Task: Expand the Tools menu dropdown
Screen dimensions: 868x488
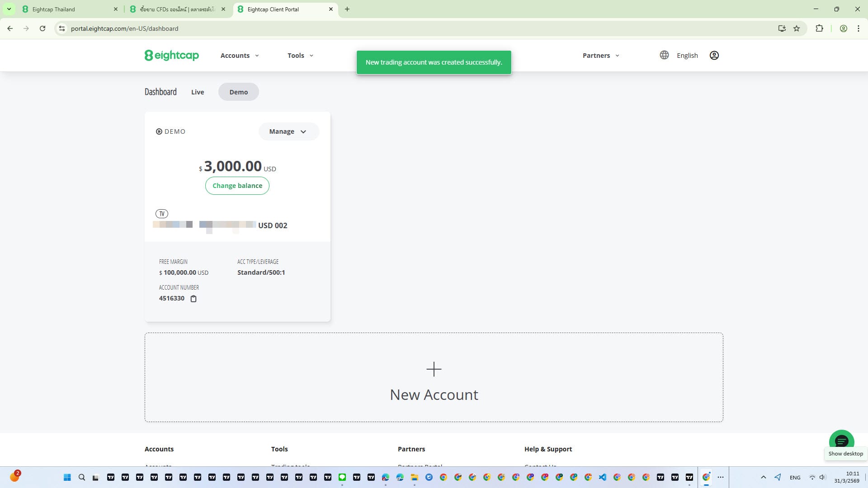Action: pos(300,56)
